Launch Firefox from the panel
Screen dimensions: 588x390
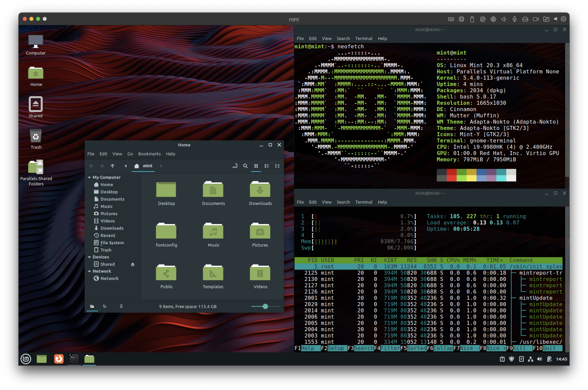(x=59, y=359)
